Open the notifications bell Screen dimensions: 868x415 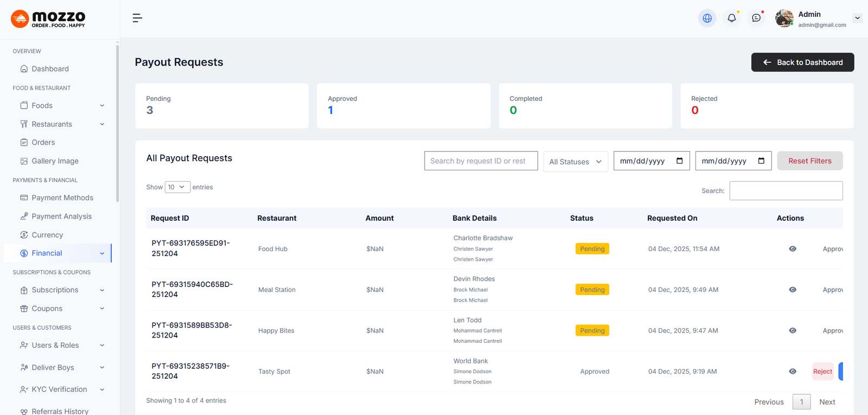coord(731,18)
